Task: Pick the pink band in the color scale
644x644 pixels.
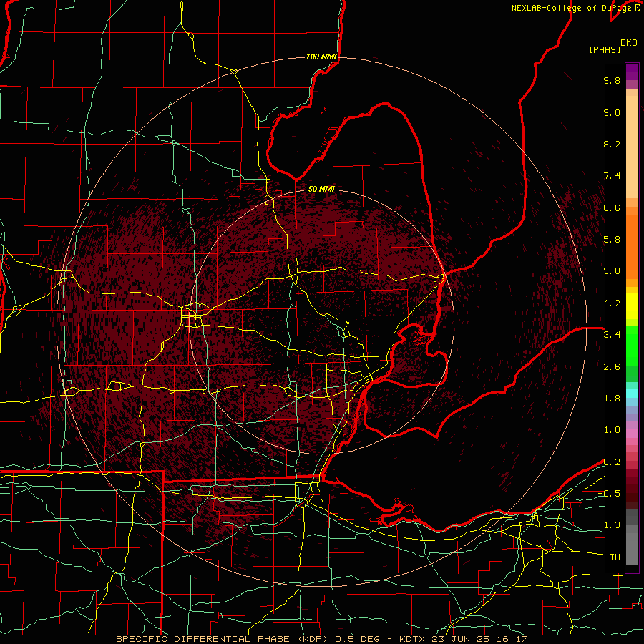Action: pyautogui.click(x=632, y=434)
